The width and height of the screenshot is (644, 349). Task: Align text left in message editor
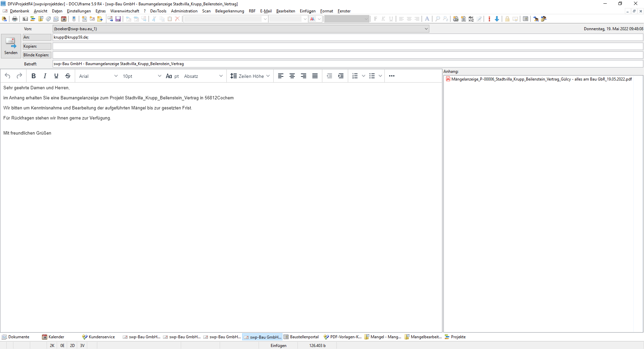281,76
